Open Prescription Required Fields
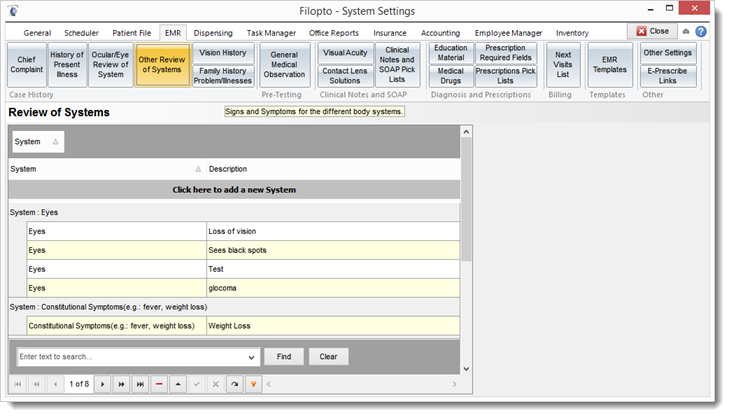This screenshot has width=730, height=417. pyautogui.click(x=506, y=53)
